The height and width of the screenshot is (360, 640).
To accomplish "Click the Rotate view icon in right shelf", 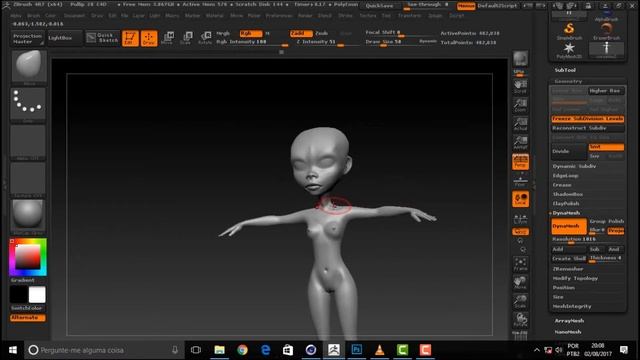I will point(520,320).
